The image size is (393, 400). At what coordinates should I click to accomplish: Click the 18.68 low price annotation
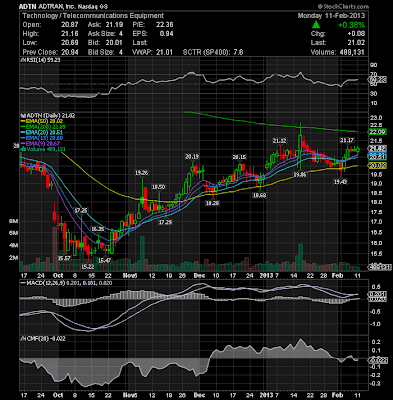tap(259, 196)
